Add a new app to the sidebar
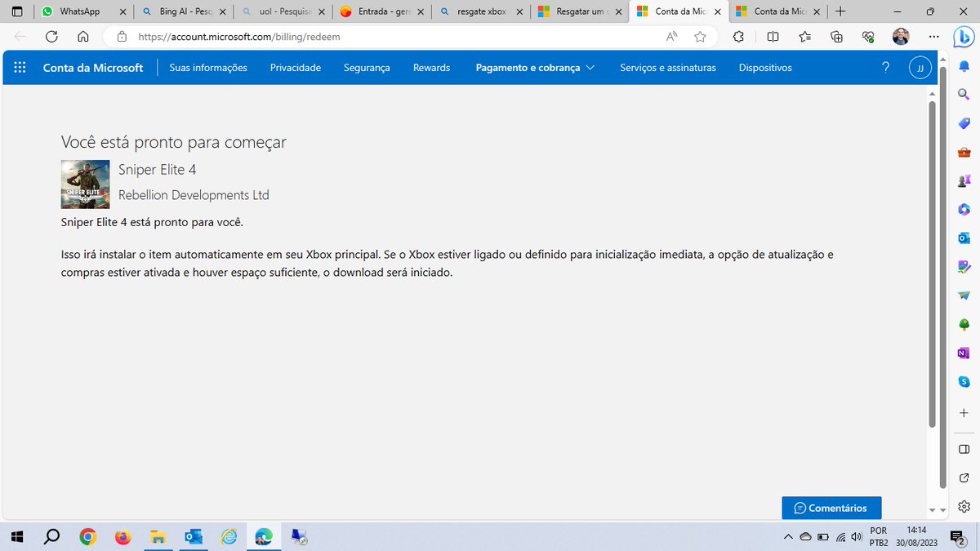Screen dimensions: 980x551 pyautogui.click(x=964, y=414)
